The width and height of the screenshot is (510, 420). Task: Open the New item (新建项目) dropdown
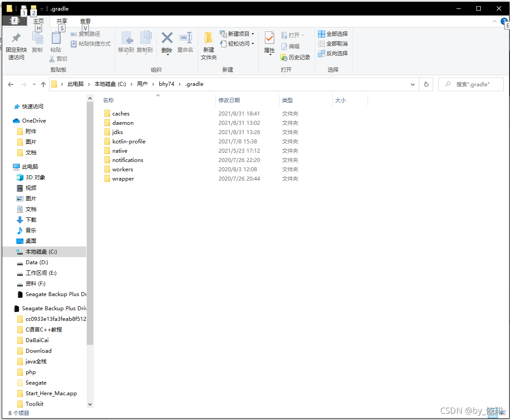point(237,34)
